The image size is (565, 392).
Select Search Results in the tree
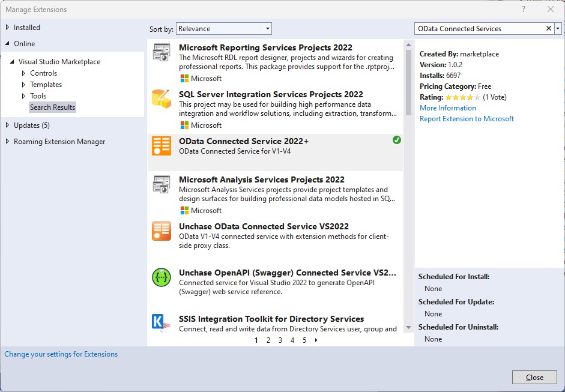[x=53, y=107]
